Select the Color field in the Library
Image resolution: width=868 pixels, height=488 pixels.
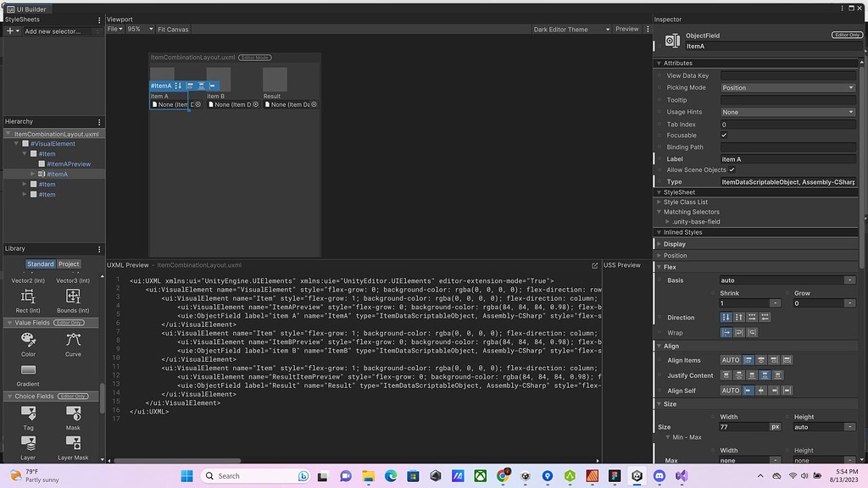point(28,341)
